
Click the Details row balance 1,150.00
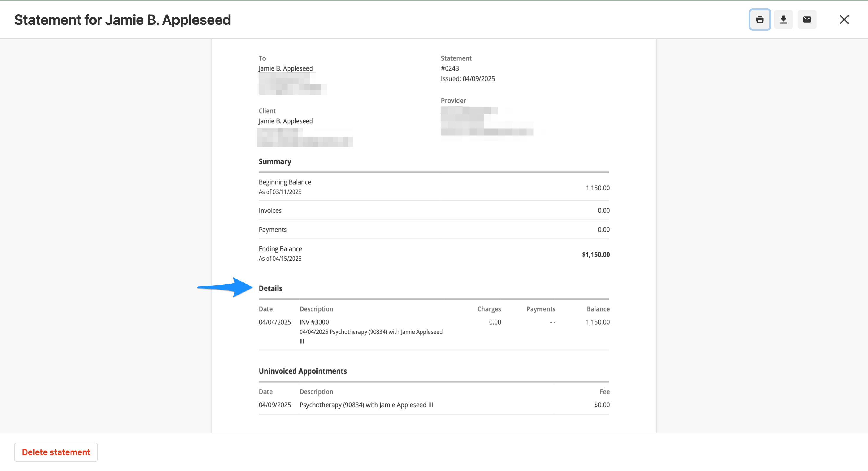click(598, 322)
